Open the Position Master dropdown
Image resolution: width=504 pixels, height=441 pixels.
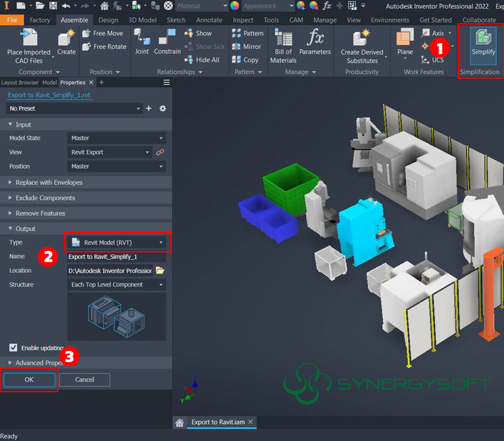pyautogui.click(x=117, y=166)
